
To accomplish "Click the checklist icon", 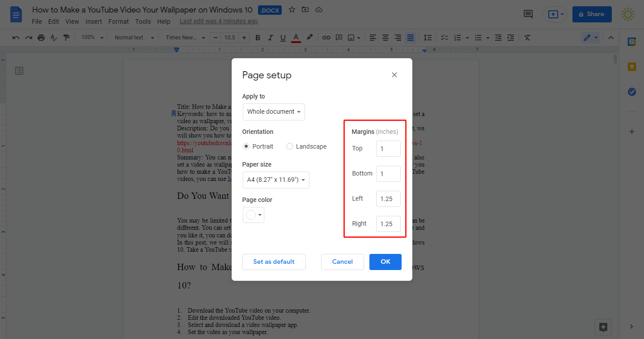I will coord(445,38).
